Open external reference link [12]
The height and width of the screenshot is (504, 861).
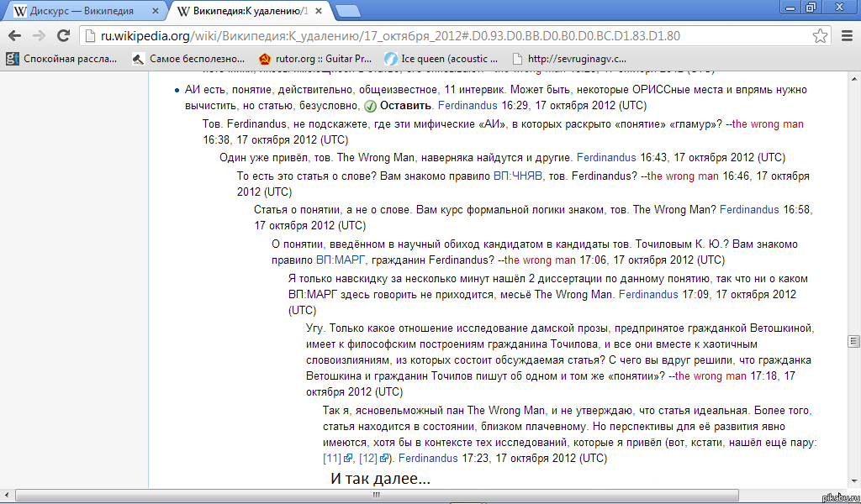pos(368,459)
